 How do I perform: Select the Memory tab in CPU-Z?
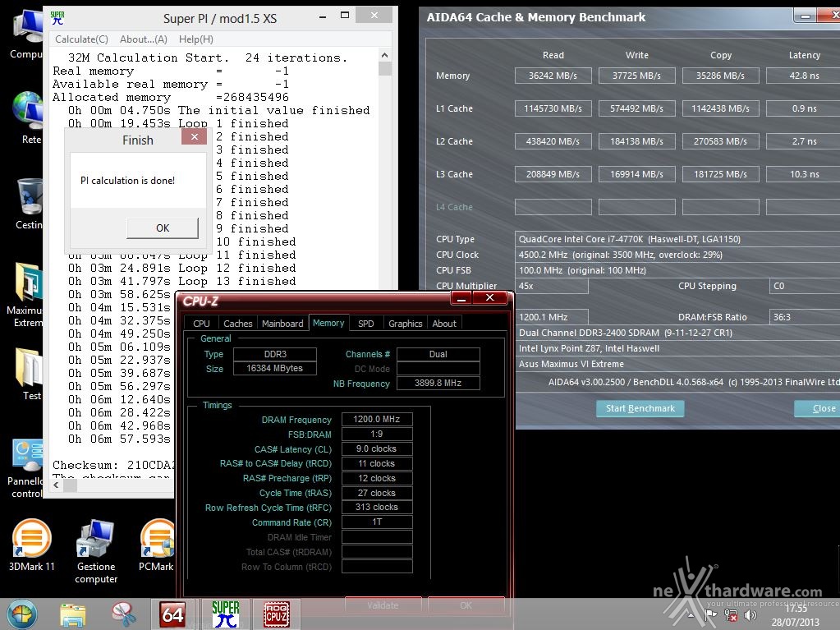tap(328, 323)
